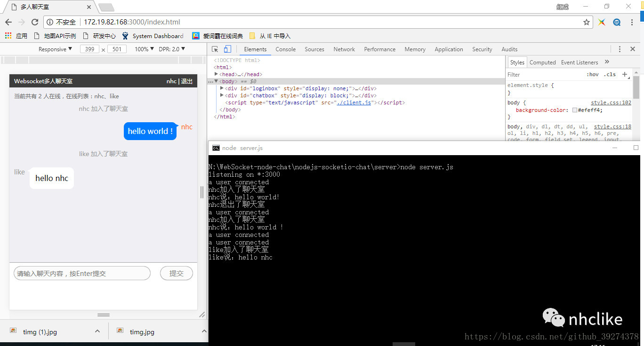Click the Styles Filter field
Viewport: 644px width, 346px height.
544,74
